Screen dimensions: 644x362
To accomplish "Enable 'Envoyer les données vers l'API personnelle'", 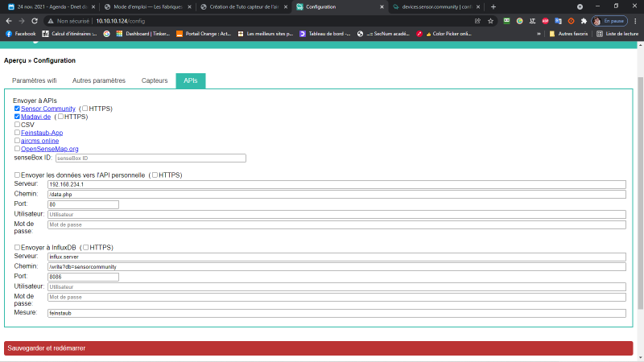I will pyautogui.click(x=17, y=175).
